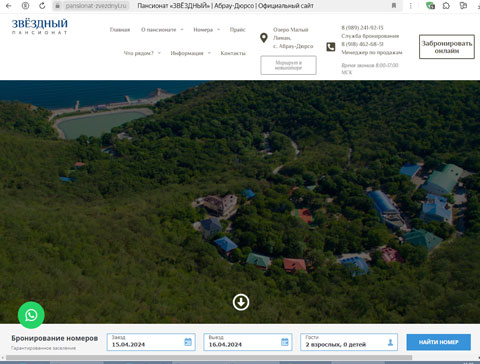Click Маршрут в навигаторе button
This screenshot has width=480, height=364.
(x=288, y=65)
